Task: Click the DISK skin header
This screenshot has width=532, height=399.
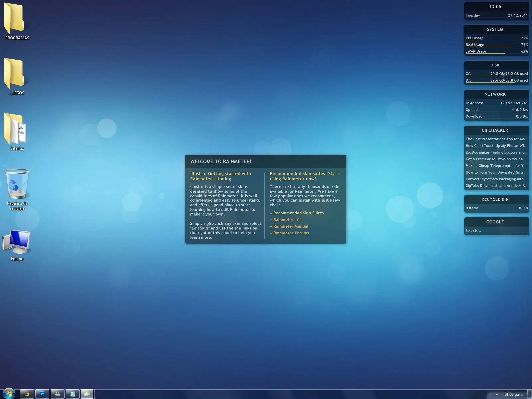Action: [x=495, y=65]
